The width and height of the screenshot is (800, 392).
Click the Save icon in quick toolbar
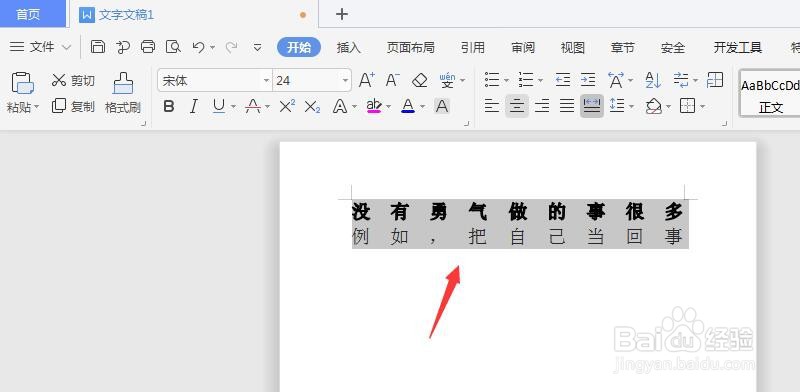[97, 47]
